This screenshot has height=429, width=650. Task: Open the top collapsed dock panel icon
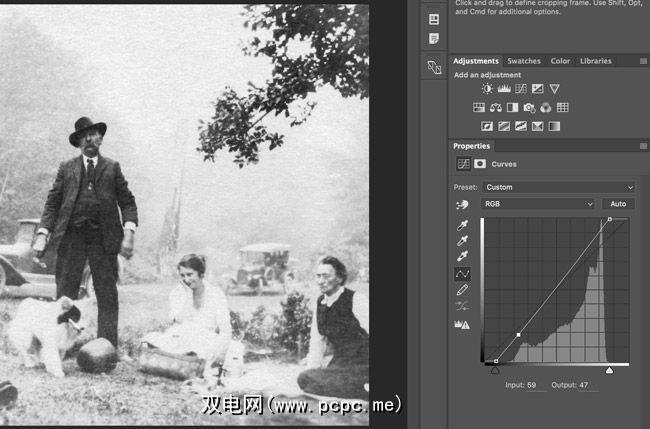click(x=434, y=19)
